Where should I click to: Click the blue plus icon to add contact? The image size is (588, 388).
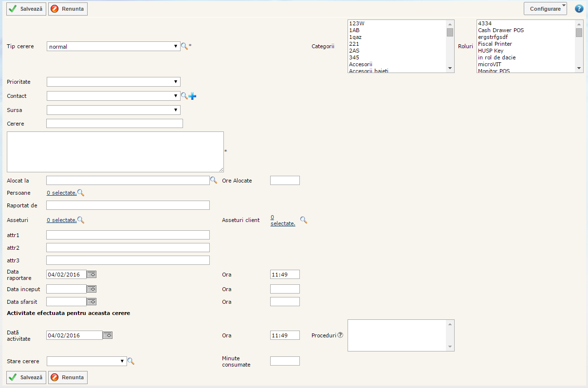point(192,96)
